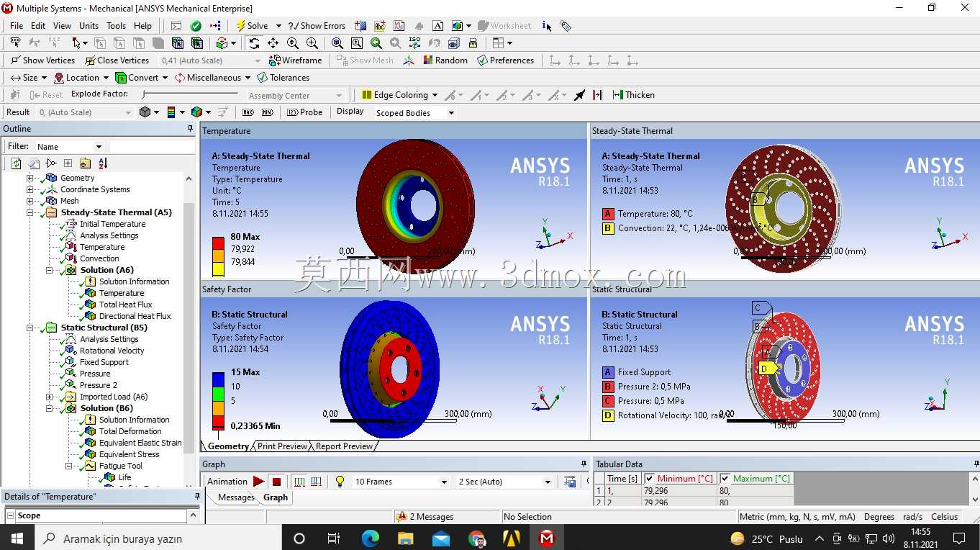Toggle the Minimum [°C] column checkbox

pos(650,479)
